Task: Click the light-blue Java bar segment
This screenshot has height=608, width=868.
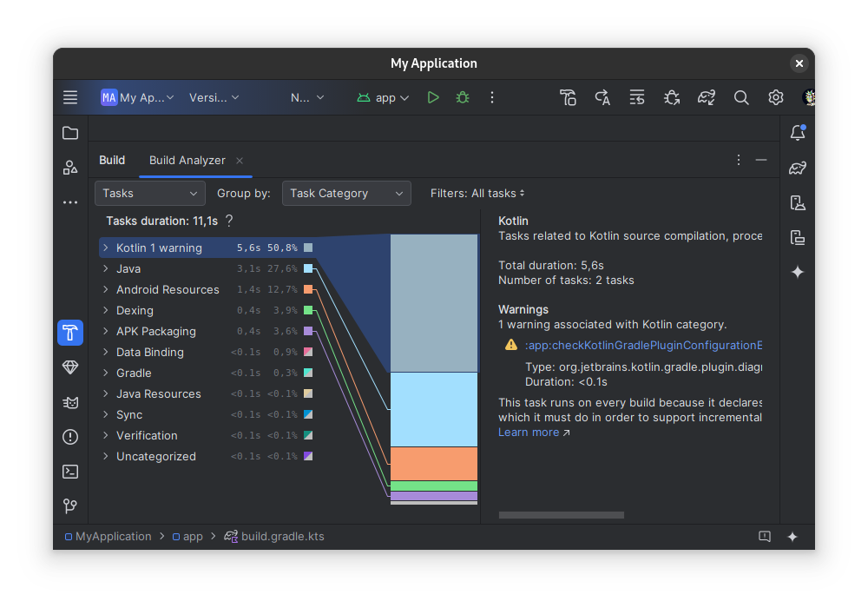Action: [434, 409]
